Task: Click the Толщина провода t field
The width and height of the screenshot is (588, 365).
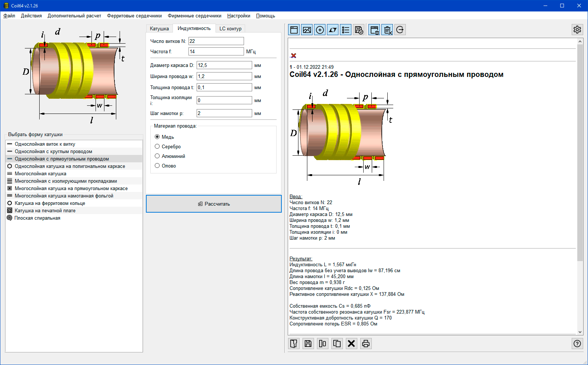Action: (224, 87)
